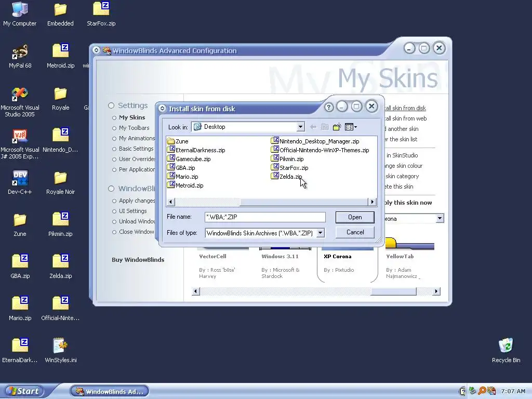Select Dev-C++ desktop shortcut
Viewport: 532px width, 399px height.
coord(20,182)
